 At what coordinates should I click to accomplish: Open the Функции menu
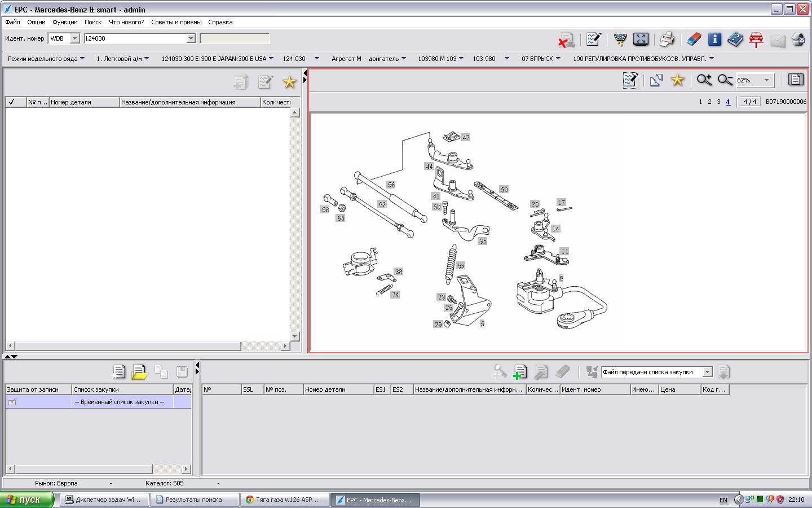[65, 22]
